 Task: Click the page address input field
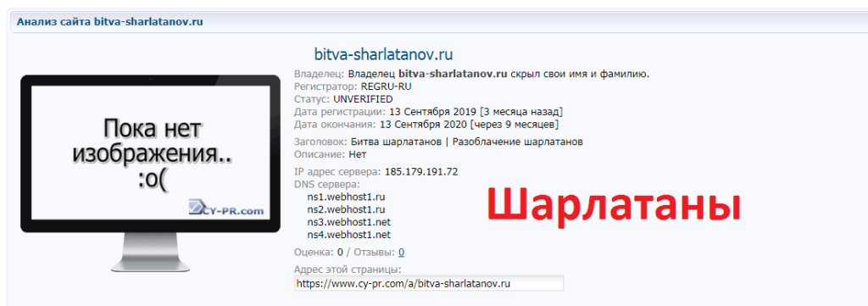(x=429, y=283)
